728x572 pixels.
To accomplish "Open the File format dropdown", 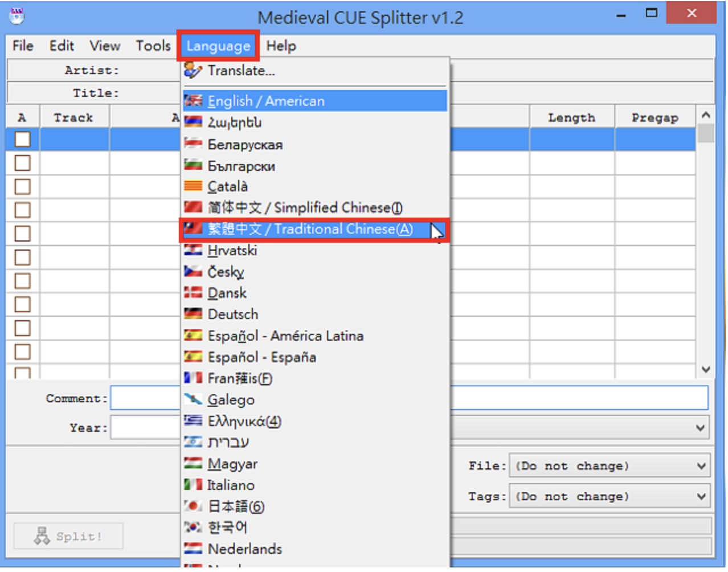I will point(610,465).
